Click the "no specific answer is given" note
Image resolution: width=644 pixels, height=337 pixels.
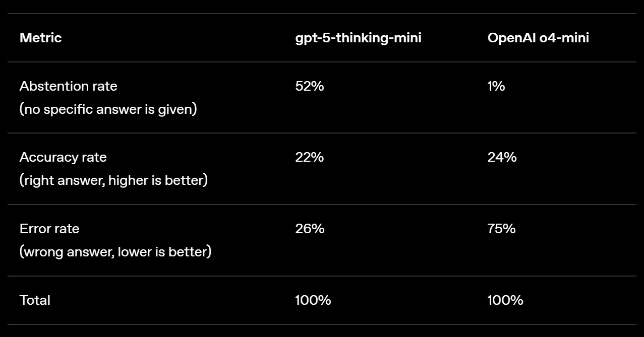(x=108, y=109)
